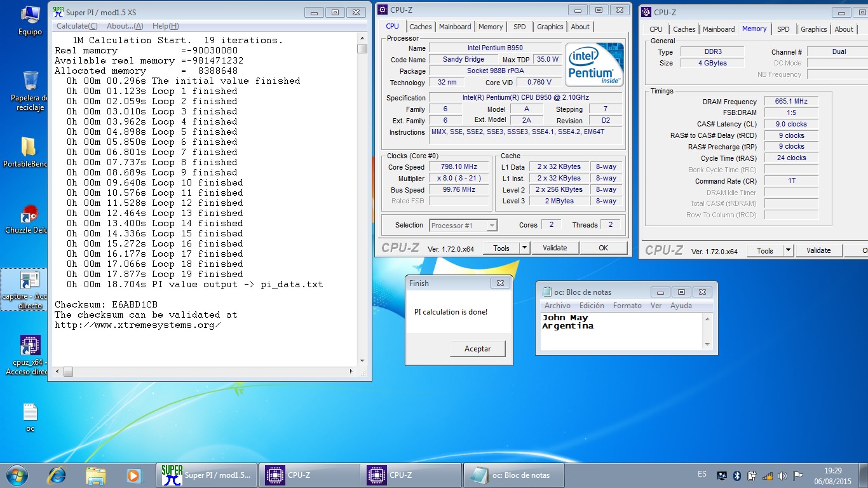Viewport: 868px width, 488px height.
Task: Open Formato menu in Bloc de notas
Action: (627, 306)
